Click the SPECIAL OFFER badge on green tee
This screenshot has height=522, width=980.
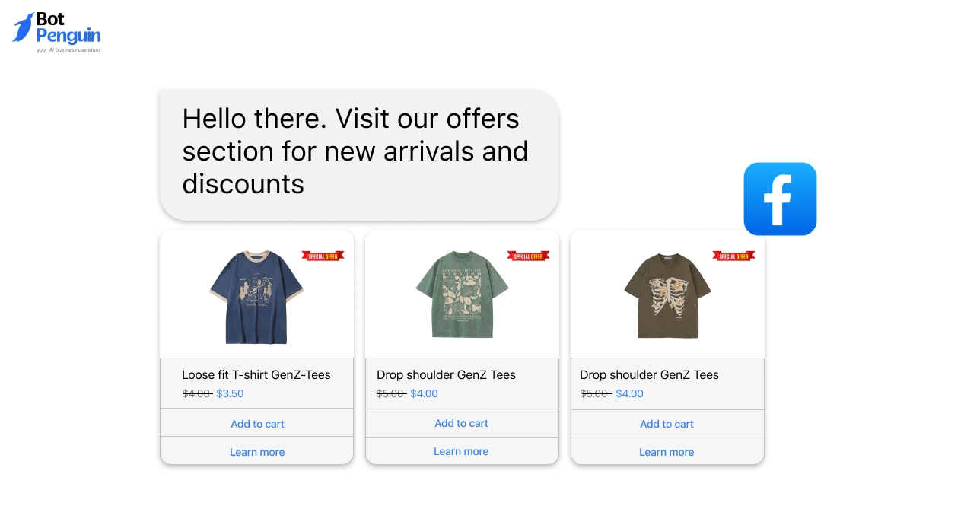[x=528, y=256]
